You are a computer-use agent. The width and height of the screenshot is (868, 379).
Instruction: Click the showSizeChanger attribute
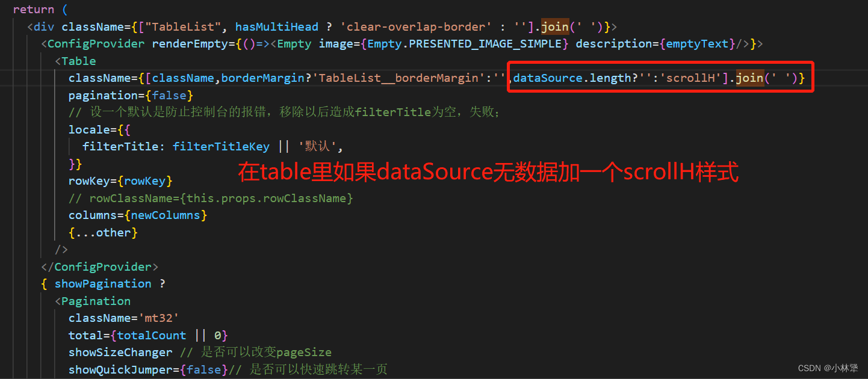120,353
